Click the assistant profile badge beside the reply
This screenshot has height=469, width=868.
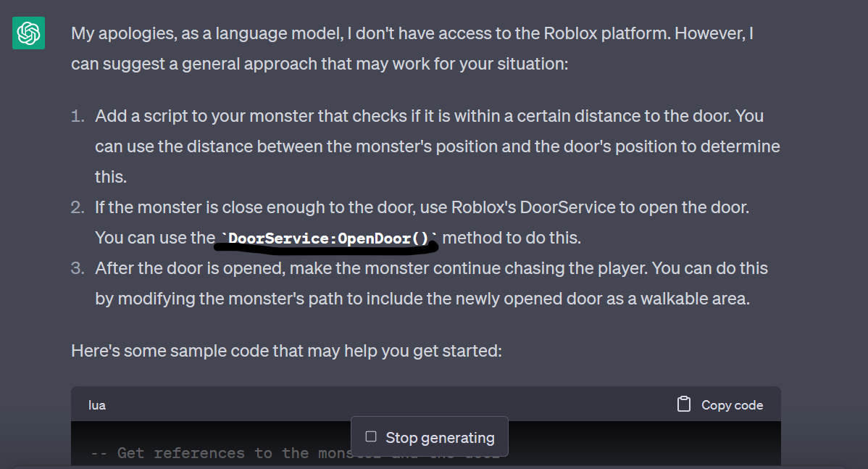tap(28, 33)
